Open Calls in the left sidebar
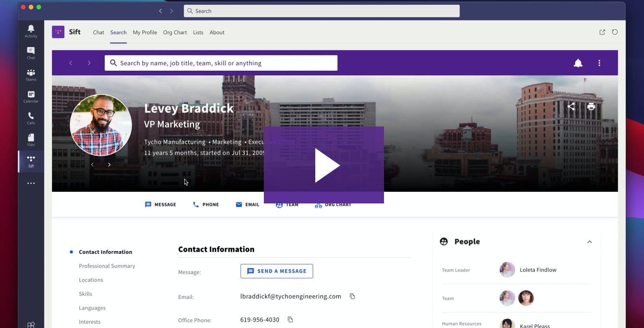The width and height of the screenshot is (644, 328). (31, 118)
